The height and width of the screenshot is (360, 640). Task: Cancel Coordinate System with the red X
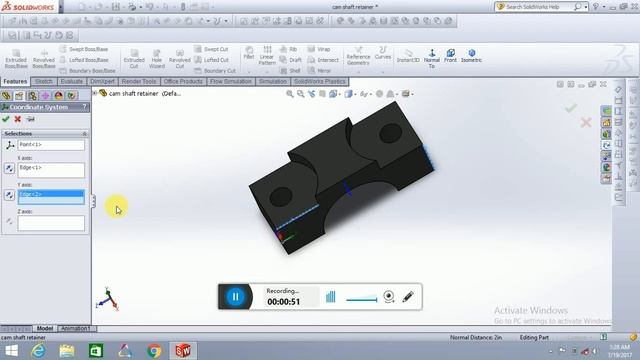(18, 119)
